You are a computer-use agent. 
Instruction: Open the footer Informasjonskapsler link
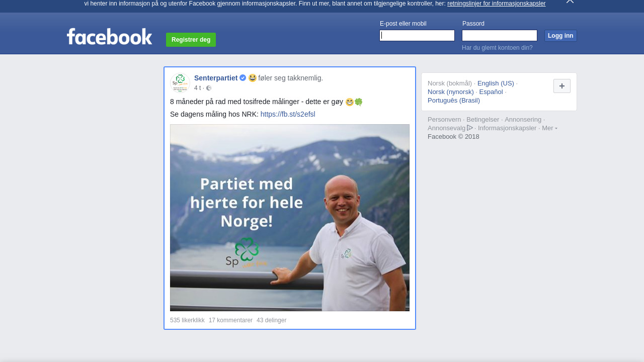click(x=507, y=128)
